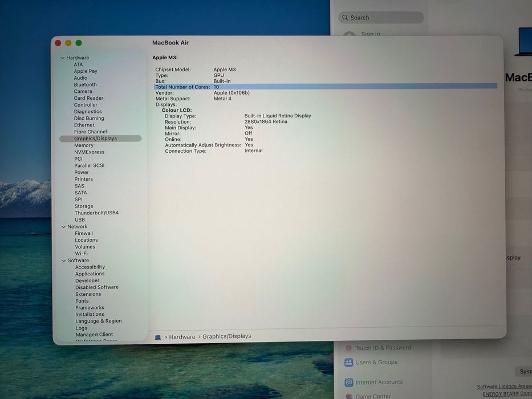The width and height of the screenshot is (532, 399).
Task: Click the Users & Groups icon
Action: coord(349,363)
